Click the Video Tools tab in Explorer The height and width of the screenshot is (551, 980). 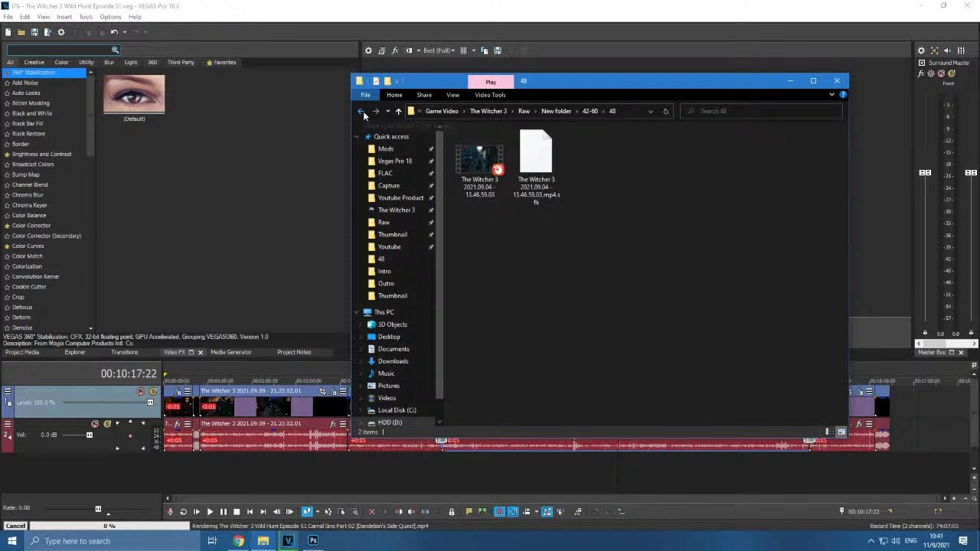click(x=490, y=95)
